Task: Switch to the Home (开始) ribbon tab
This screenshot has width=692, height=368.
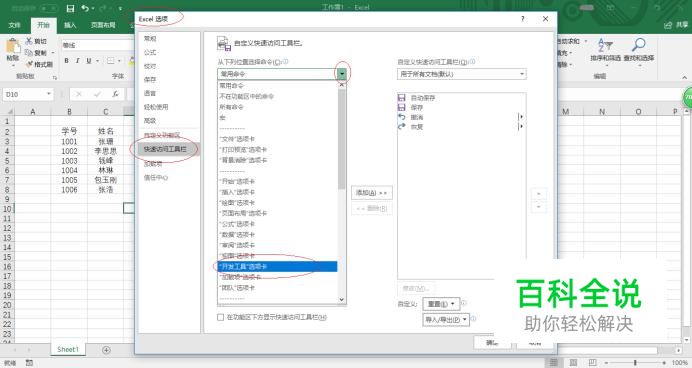Action: coord(43,25)
